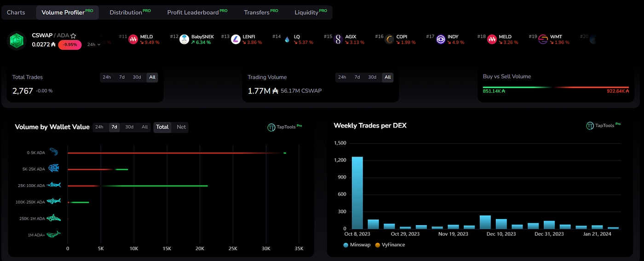Screen dimensions: 644x261
Task: Open the MELD logo ranked #11
Action: click(133, 40)
